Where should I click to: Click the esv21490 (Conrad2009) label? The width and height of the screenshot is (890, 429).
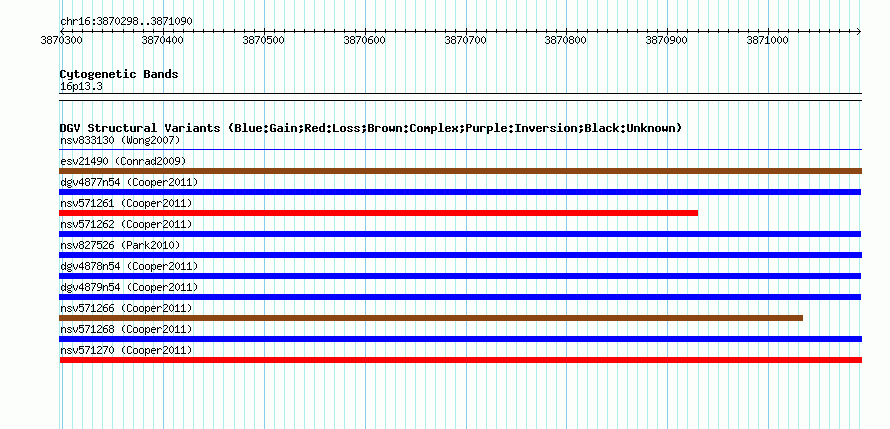123,161
